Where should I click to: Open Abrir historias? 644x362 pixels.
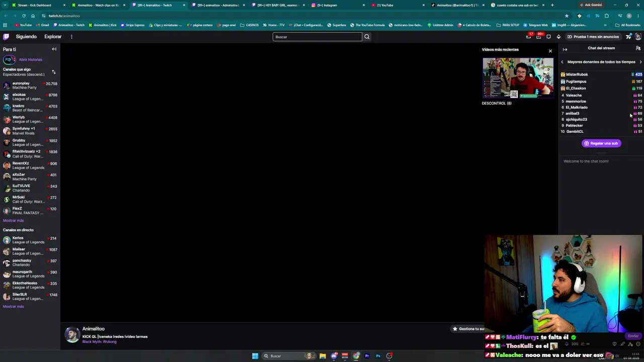30,59
